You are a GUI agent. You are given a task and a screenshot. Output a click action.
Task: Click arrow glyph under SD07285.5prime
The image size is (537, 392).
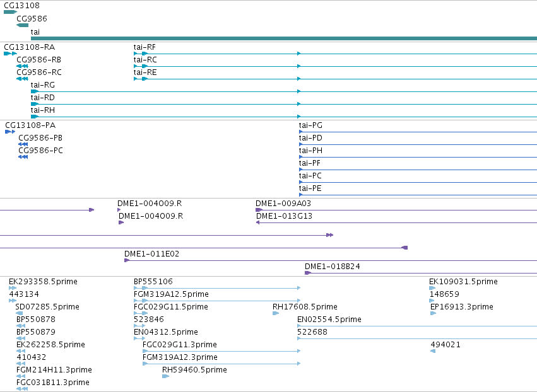point(19,313)
